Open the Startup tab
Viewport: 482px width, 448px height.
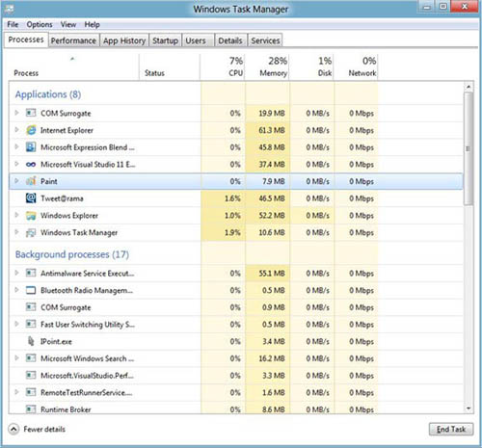165,40
